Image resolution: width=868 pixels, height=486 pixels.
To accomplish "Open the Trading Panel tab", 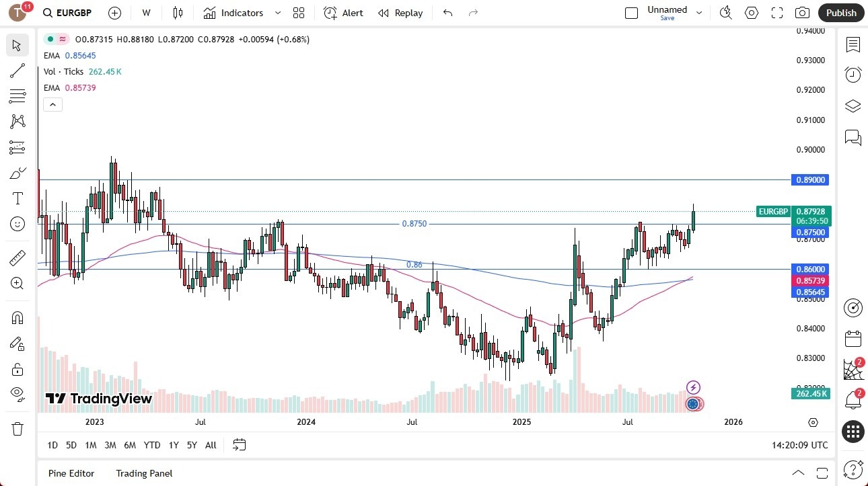I will tap(143, 473).
